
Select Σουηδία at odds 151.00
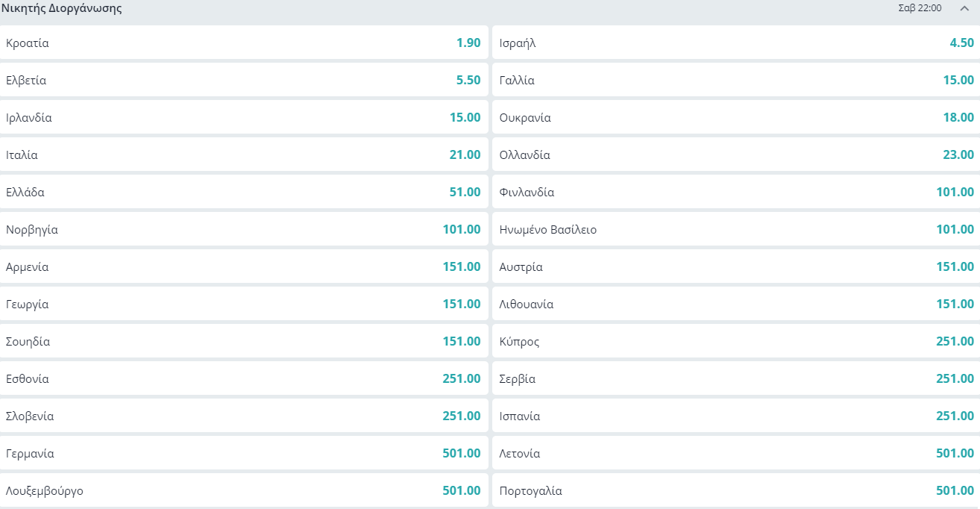(244, 341)
